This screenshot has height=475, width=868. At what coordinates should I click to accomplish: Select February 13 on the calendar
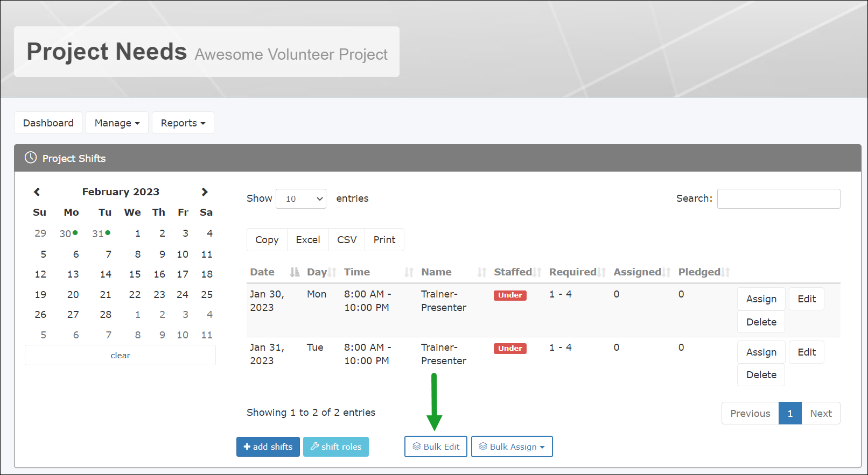point(73,274)
